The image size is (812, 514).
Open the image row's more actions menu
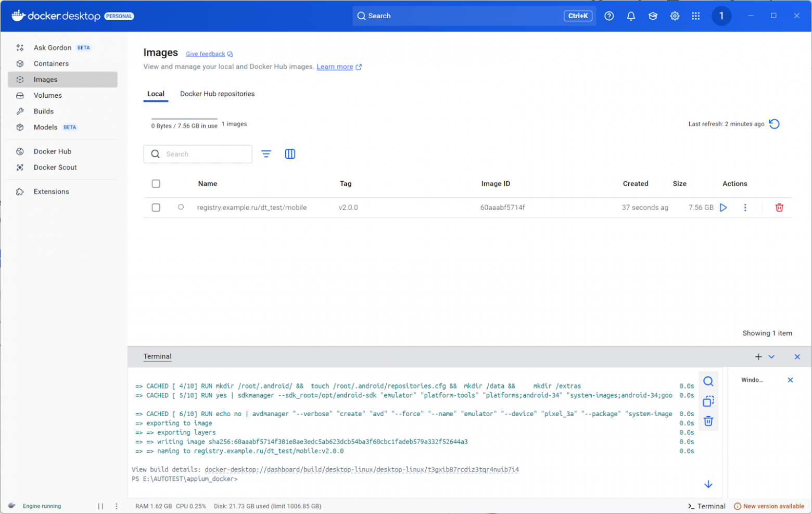click(x=745, y=208)
